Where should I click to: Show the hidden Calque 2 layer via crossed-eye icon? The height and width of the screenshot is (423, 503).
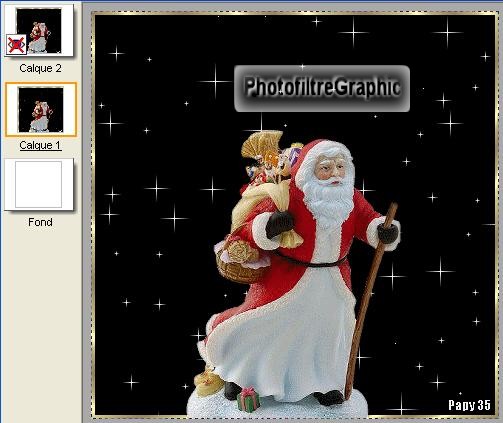(16, 45)
